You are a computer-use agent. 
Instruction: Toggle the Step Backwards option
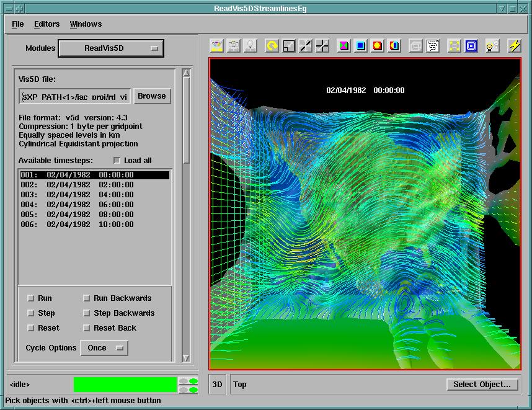tap(87, 313)
